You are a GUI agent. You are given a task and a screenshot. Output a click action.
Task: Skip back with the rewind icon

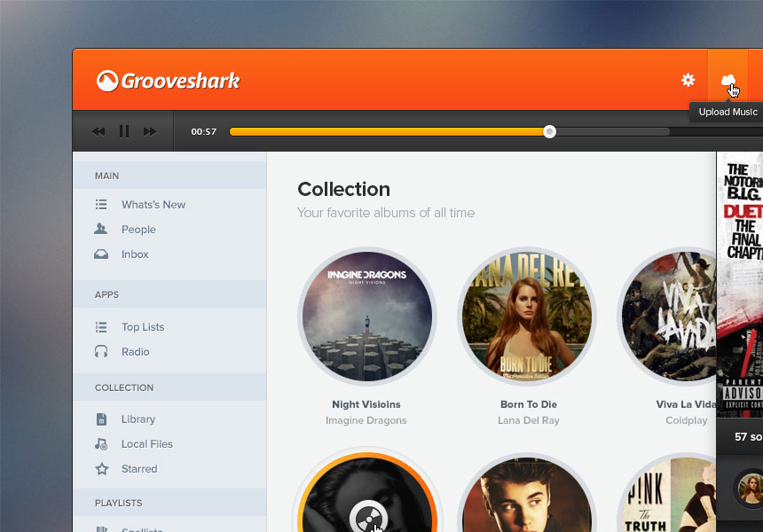tap(98, 131)
